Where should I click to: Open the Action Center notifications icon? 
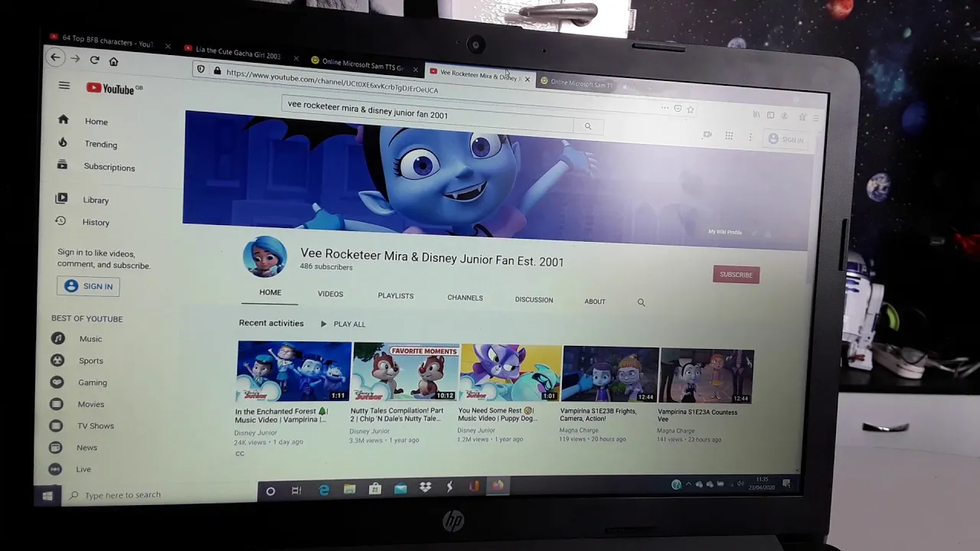pos(786,484)
